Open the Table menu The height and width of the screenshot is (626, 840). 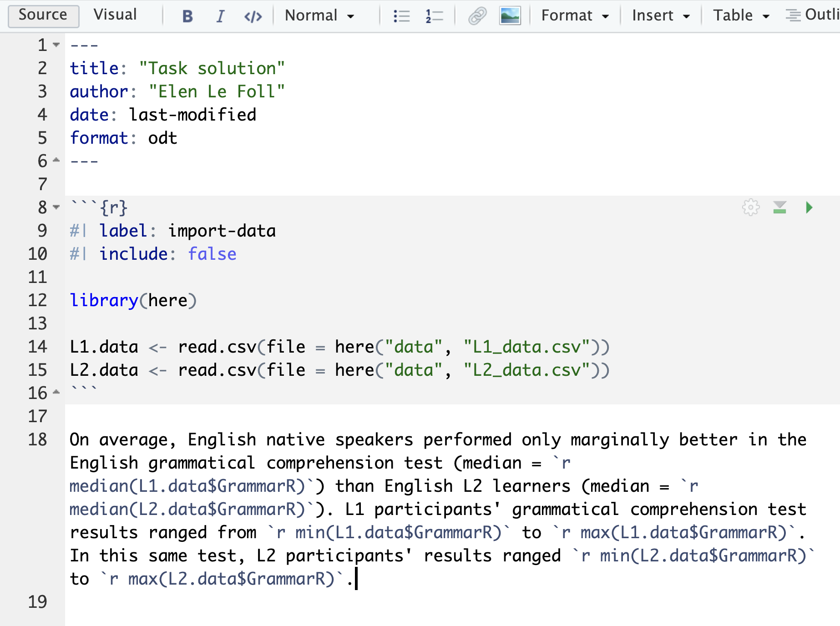[741, 16]
